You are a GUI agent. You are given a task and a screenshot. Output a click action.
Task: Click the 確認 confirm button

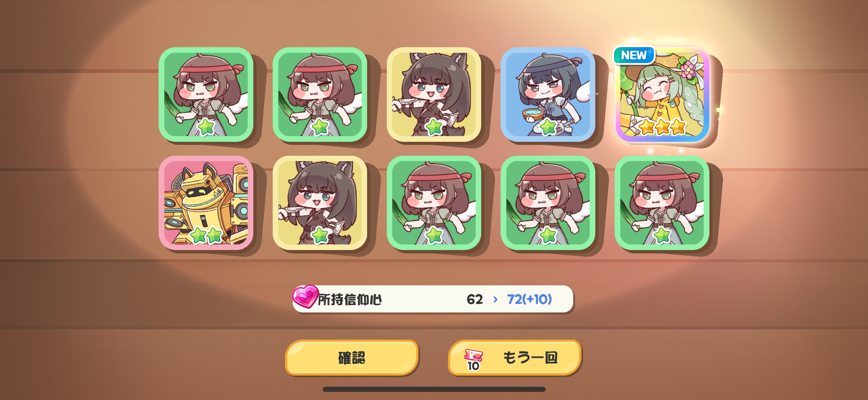pos(352,358)
